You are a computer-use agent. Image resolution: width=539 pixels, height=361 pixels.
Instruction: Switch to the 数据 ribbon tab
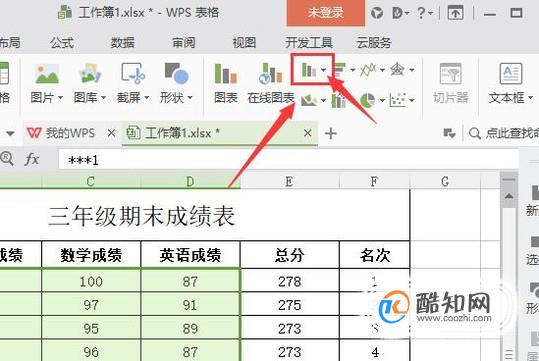click(123, 43)
